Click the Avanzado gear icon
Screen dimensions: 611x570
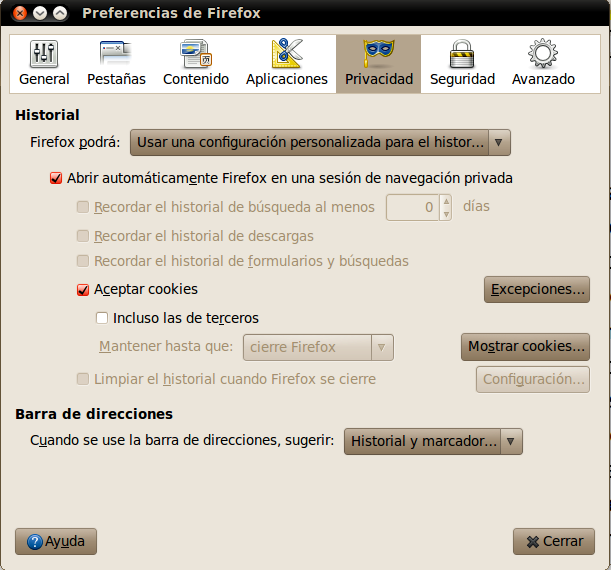(x=543, y=53)
